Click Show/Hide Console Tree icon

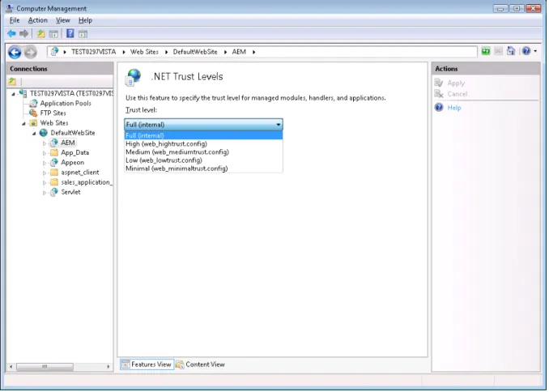(53, 34)
